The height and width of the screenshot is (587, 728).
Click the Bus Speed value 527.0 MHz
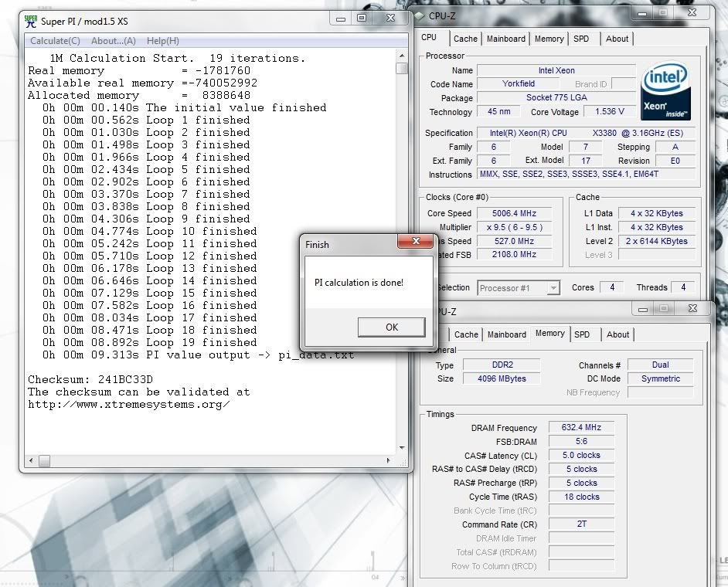pyautogui.click(x=514, y=241)
